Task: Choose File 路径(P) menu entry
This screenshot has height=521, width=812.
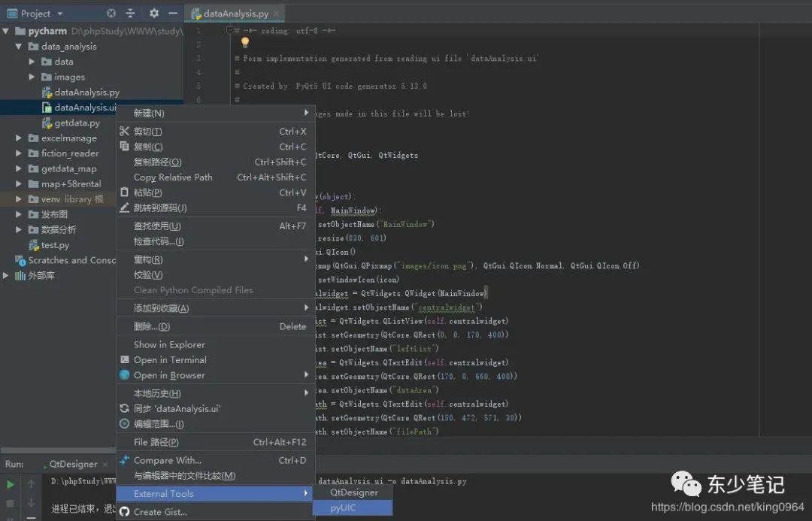Action: [x=216, y=442]
